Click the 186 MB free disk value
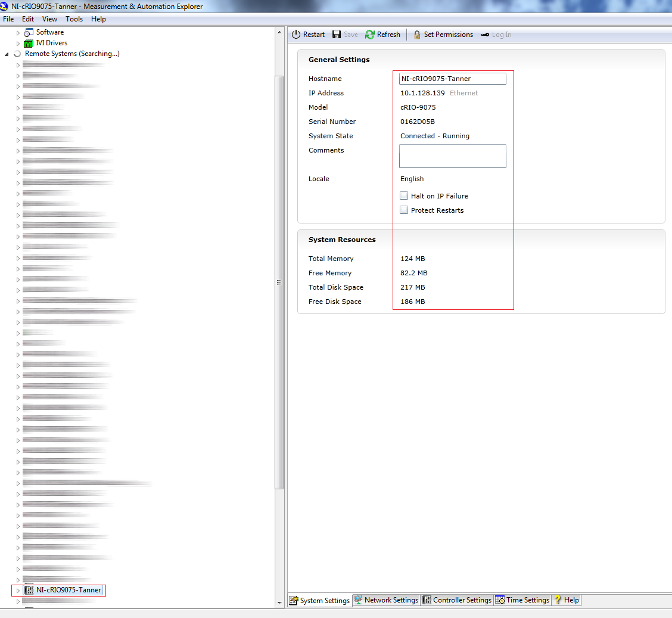 [x=413, y=302]
